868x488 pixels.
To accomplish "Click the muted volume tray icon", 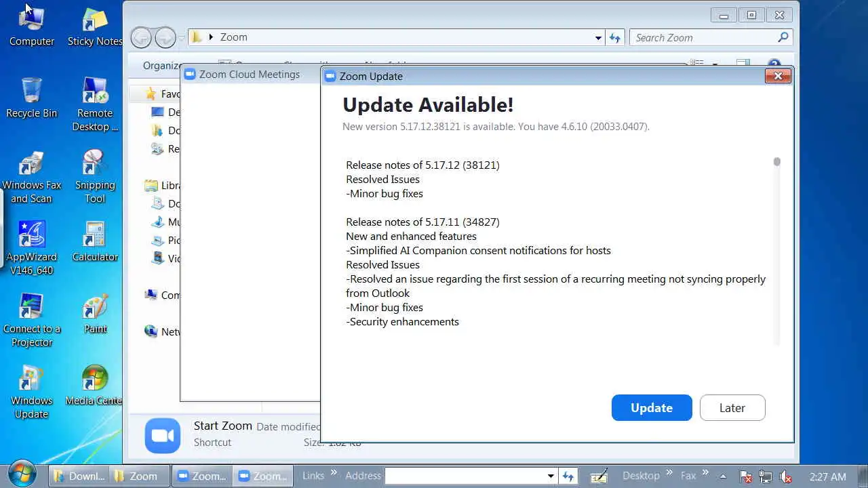I will pyautogui.click(x=786, y=476).
